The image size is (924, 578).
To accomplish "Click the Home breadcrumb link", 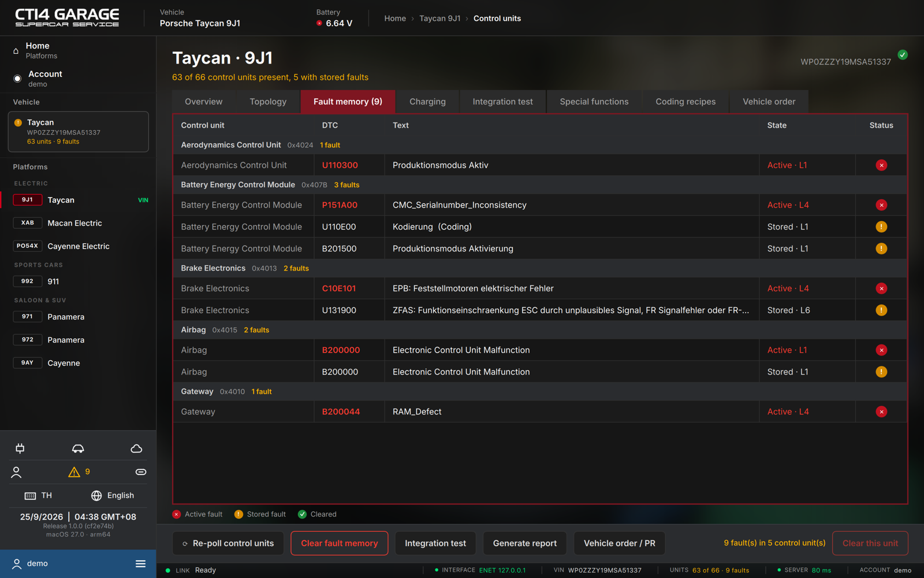I will pyautogui.click(x=395, y=18).
